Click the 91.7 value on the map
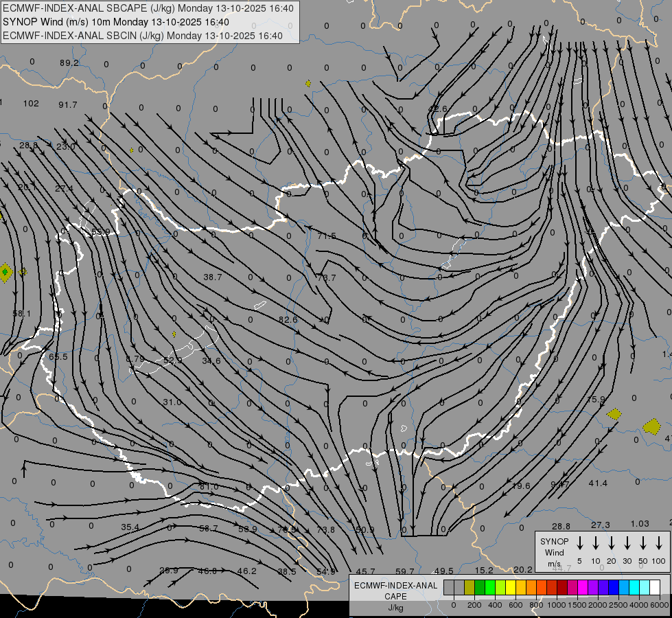 [x=68, y=104]
